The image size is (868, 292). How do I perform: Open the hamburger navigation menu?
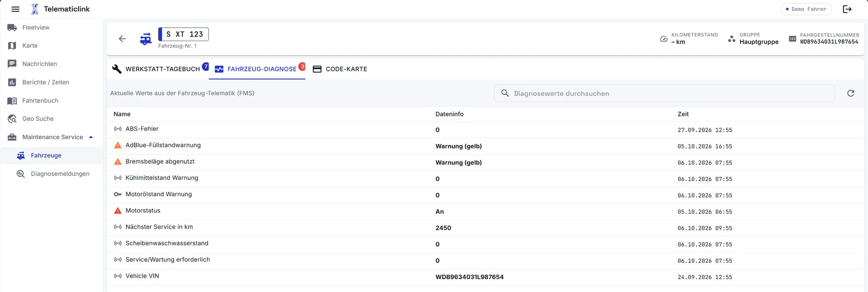15,9
